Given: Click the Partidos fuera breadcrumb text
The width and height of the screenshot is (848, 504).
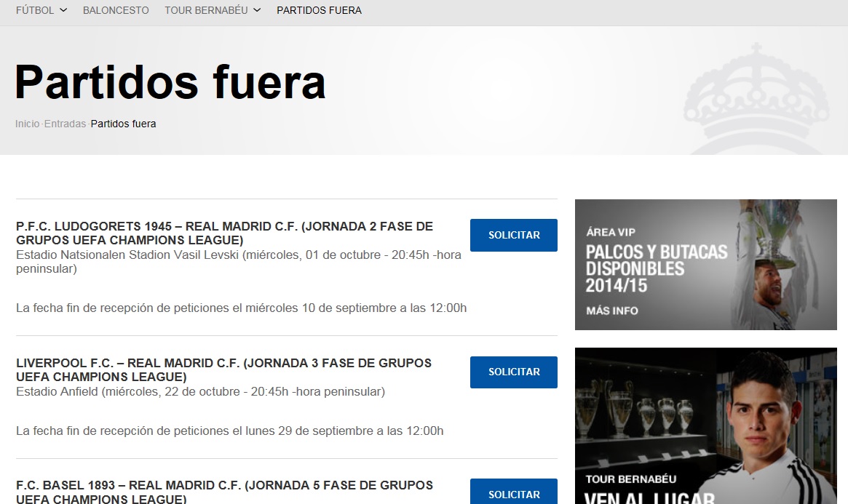Looking at the screenshot, I should (x=123, y=124).
